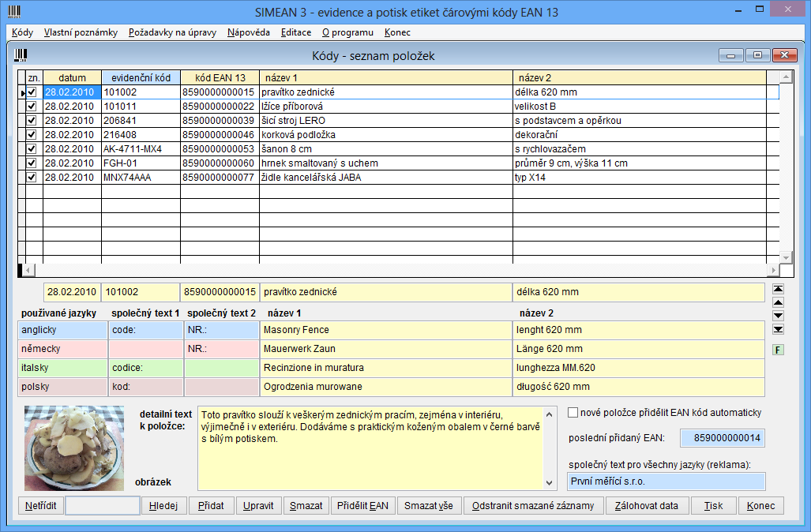Open the Kódy menu
Image resolution: width=811 pixels, height=532 pixels.
coord(23,32)
